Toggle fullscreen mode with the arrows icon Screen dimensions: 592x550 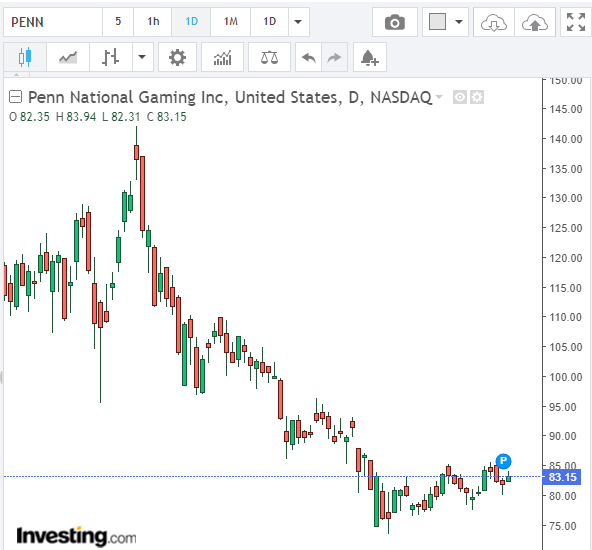pos(575,22)
